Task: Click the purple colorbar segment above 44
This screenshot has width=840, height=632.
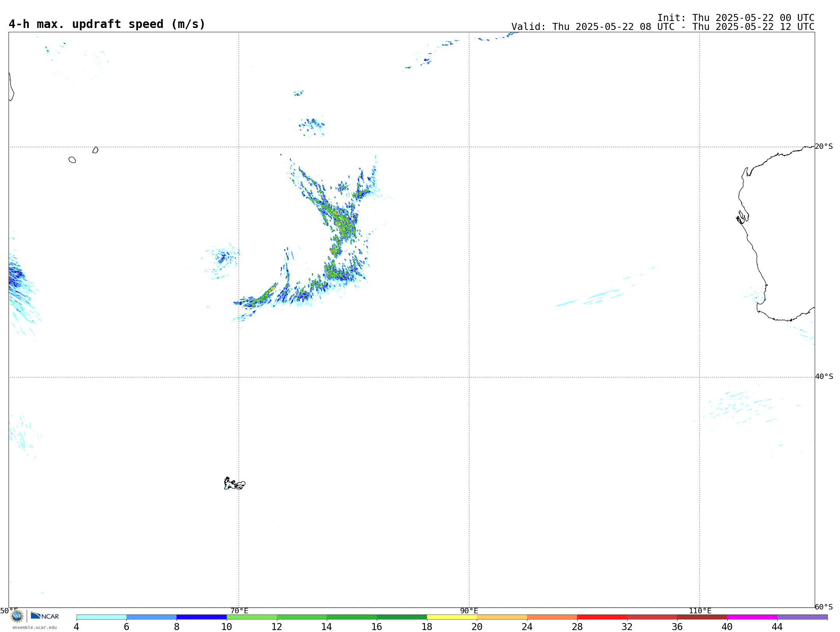Action: (802, 617)
